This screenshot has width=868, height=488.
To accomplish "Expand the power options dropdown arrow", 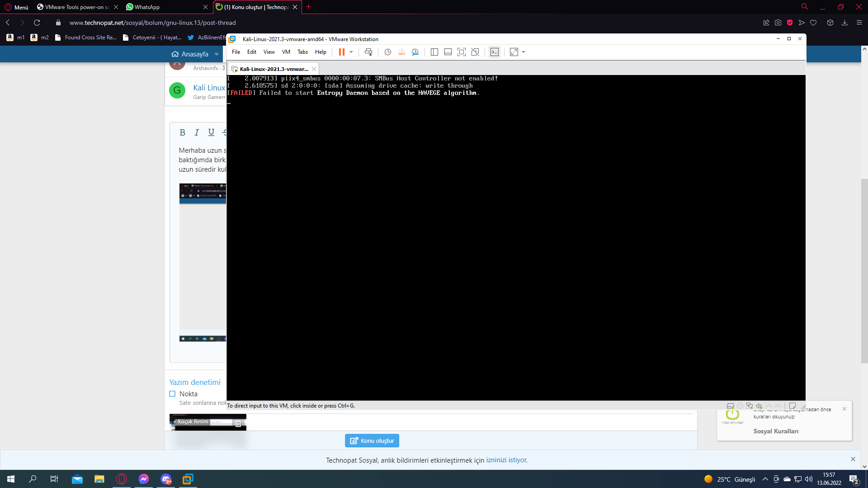I will click(x=351, y=52).
